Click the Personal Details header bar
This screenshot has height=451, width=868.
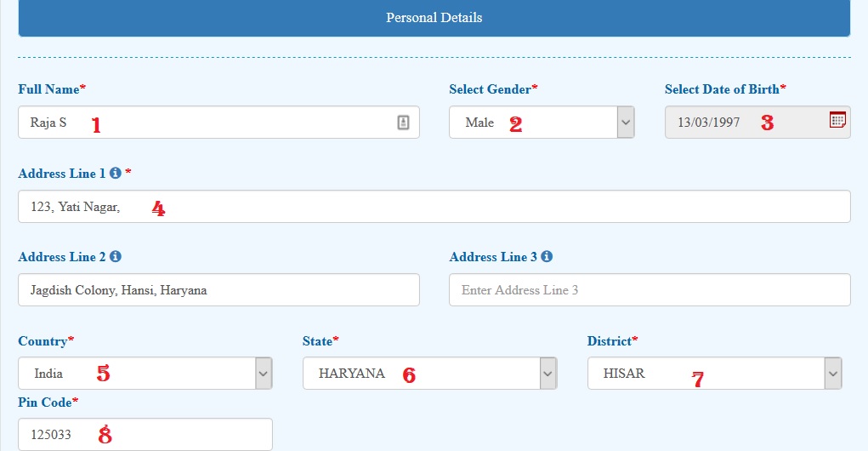(x=434, y=18)
